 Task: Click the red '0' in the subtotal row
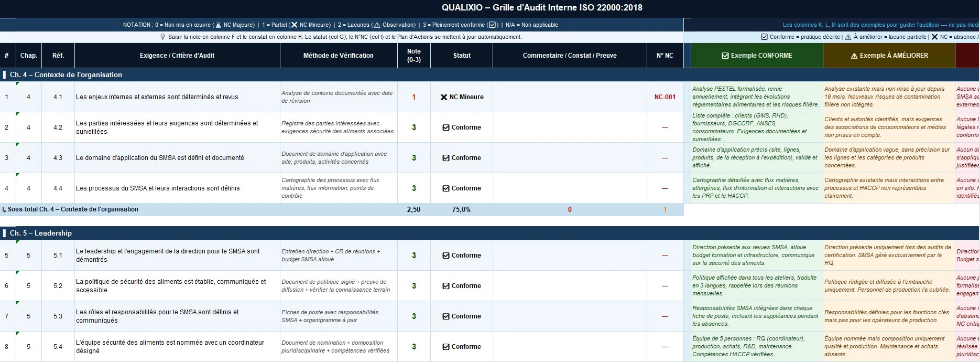tap(570, 209)
